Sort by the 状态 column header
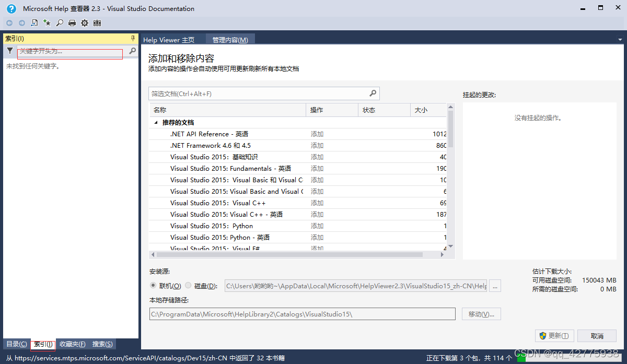This screenshot has width=627, height=364. point(384,110)
